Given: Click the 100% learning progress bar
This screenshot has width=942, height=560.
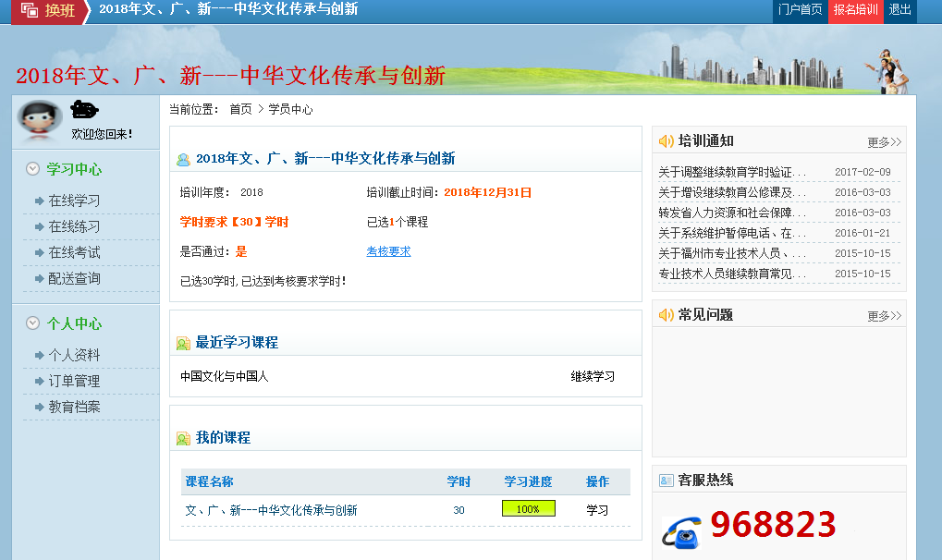Looking at the screenshot, I should (x=528, y=509).
